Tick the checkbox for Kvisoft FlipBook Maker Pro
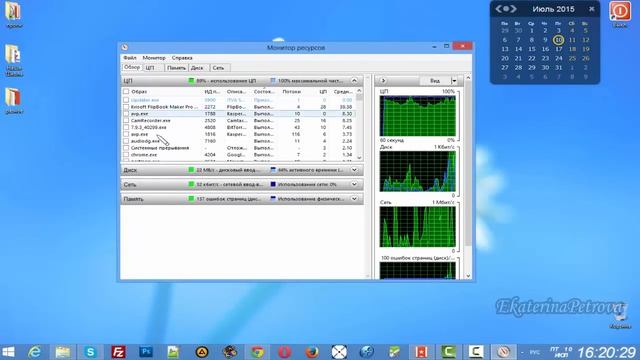640x360 pixels. click(x=126, y=107)
